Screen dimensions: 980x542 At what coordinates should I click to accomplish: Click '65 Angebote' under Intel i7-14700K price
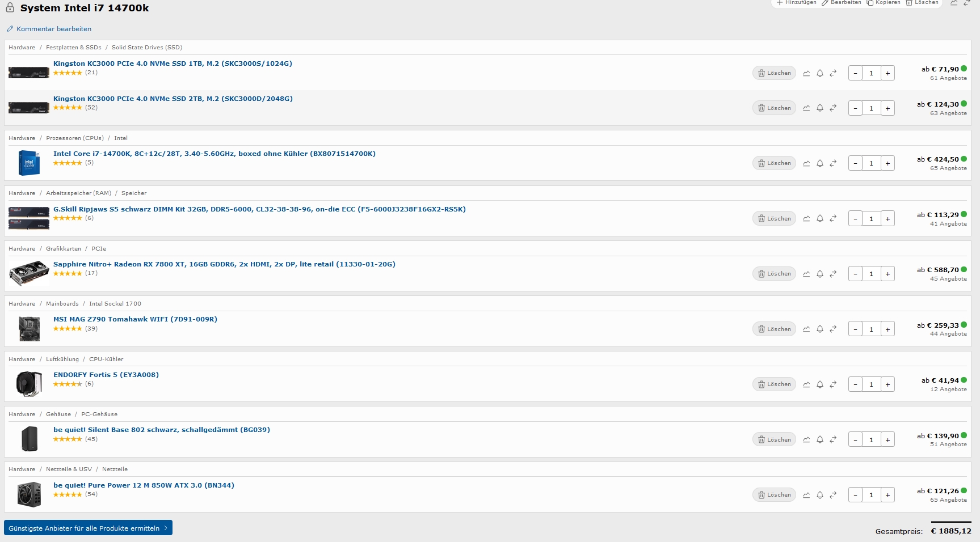click(x=948, y=168)
